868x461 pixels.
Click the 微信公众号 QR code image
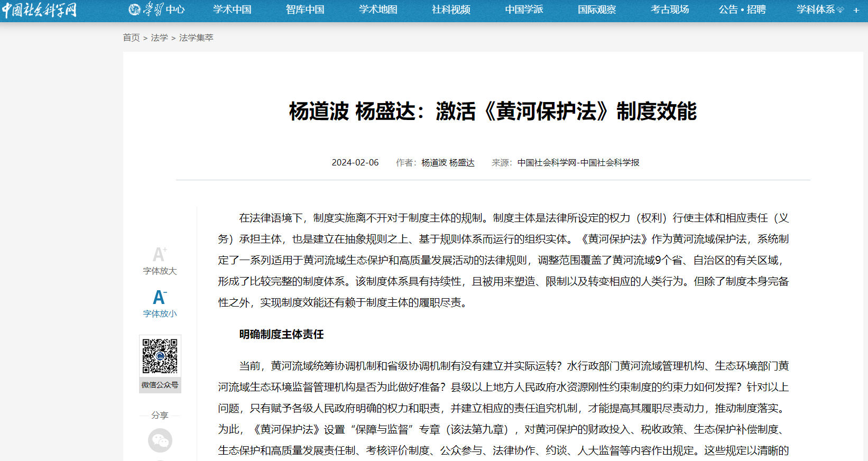160,356
